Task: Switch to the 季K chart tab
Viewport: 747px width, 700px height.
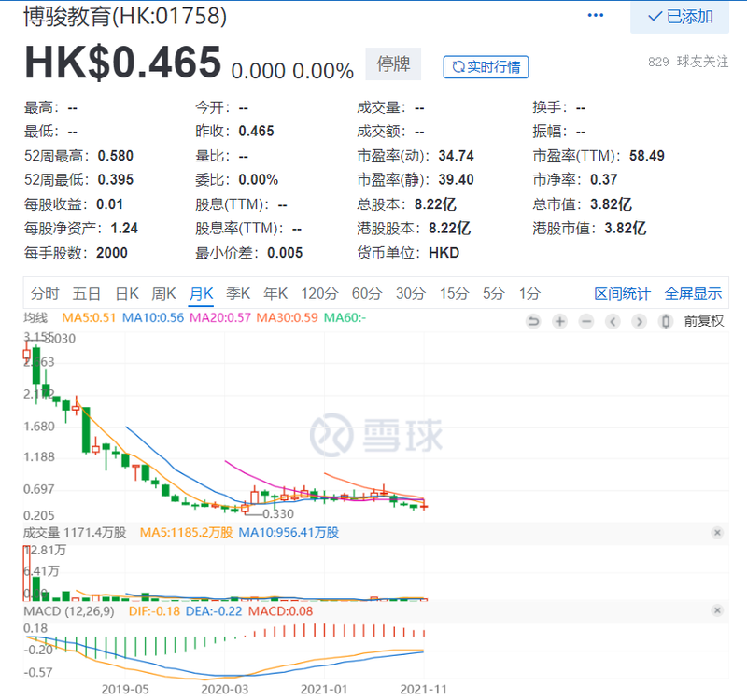Action: [238, 293]
